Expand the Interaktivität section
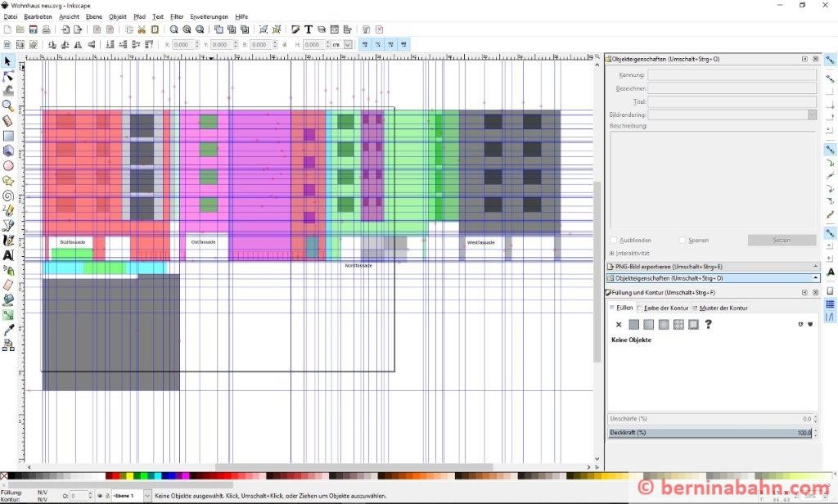 click(611, 254)
